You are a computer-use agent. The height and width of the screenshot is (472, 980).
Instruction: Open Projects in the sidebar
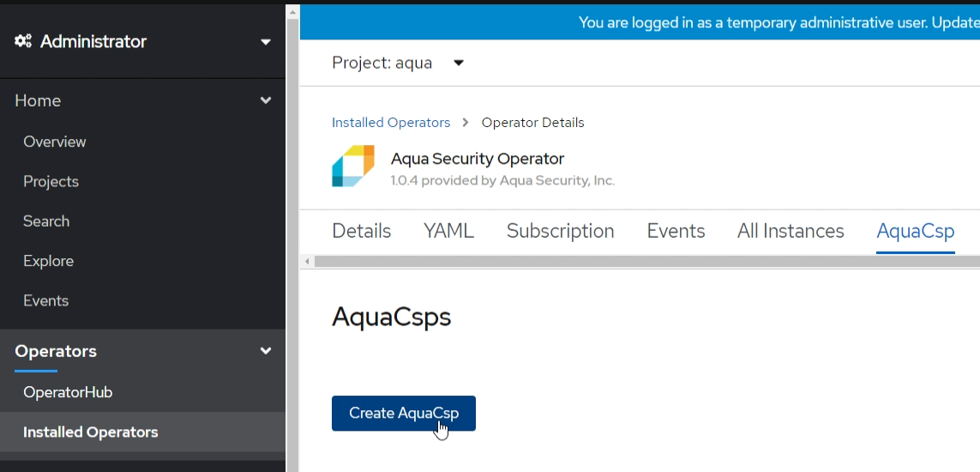[x=51, y=181]
